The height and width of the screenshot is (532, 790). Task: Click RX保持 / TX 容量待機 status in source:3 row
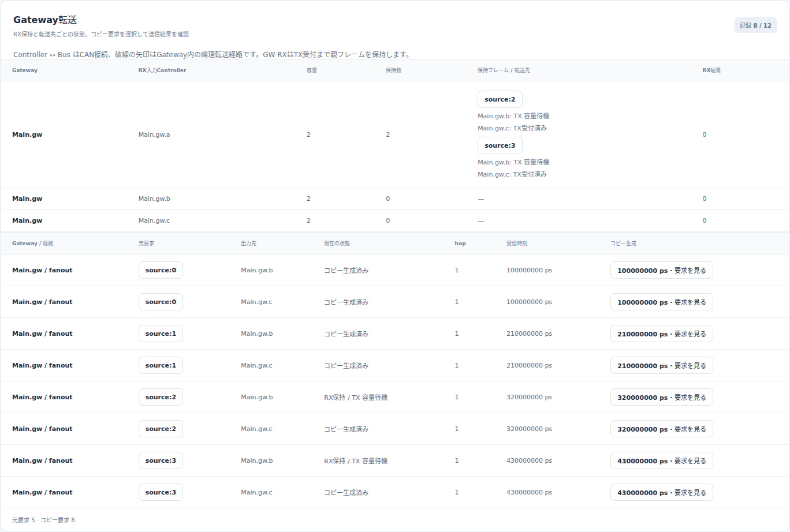pos(356,460)
